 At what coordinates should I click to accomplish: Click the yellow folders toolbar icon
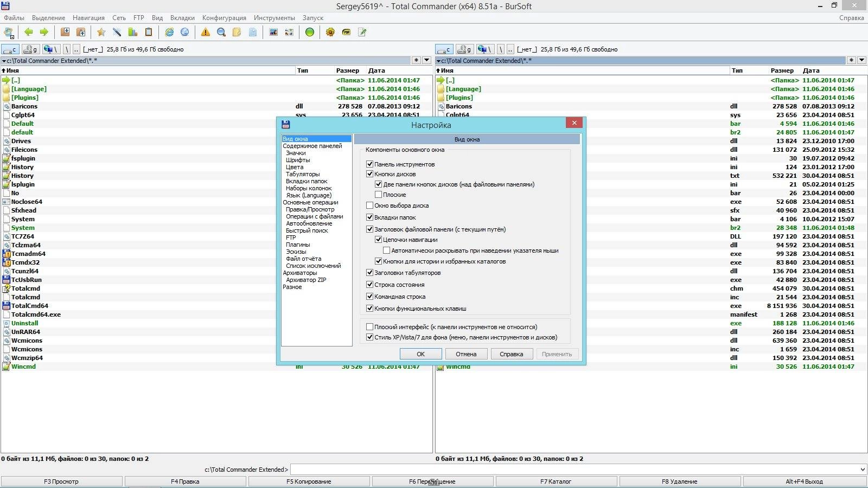coord(237,32)
